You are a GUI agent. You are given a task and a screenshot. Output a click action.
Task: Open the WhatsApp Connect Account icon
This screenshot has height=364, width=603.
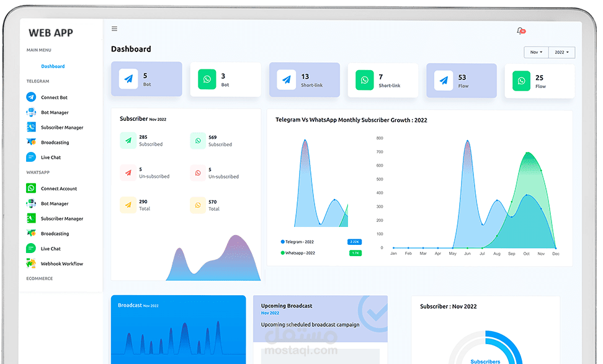pos(31,189)
